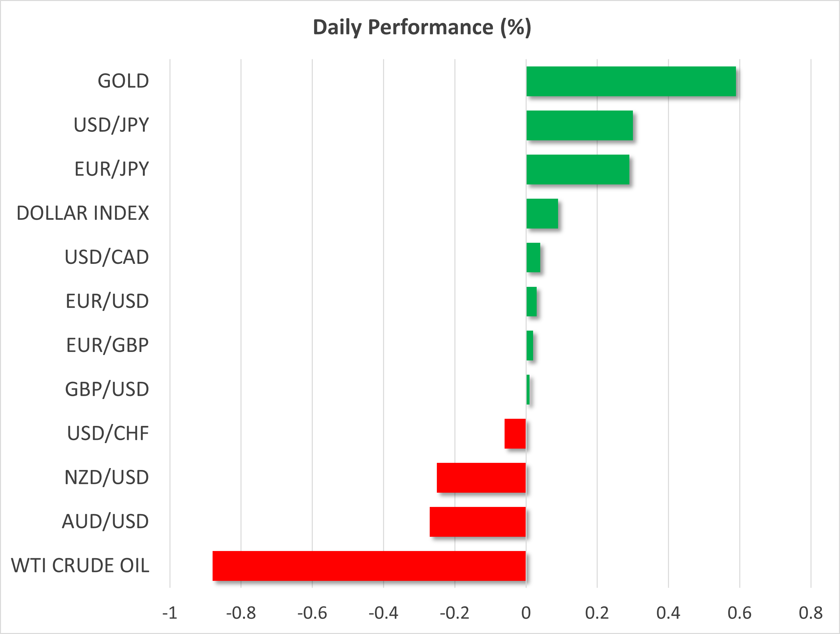This screenshot has width=840, height=634.
Task: Click the green GOLD bar
Action: click(x=631, y=81)
